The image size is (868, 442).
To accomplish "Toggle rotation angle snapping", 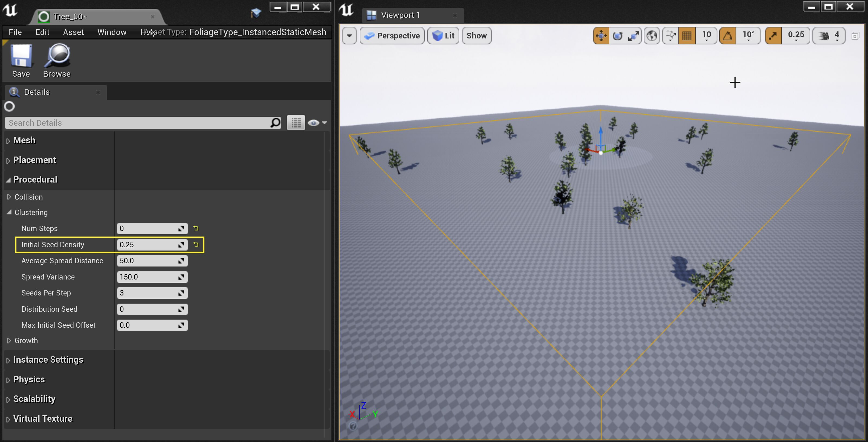I will pos(727,35).
